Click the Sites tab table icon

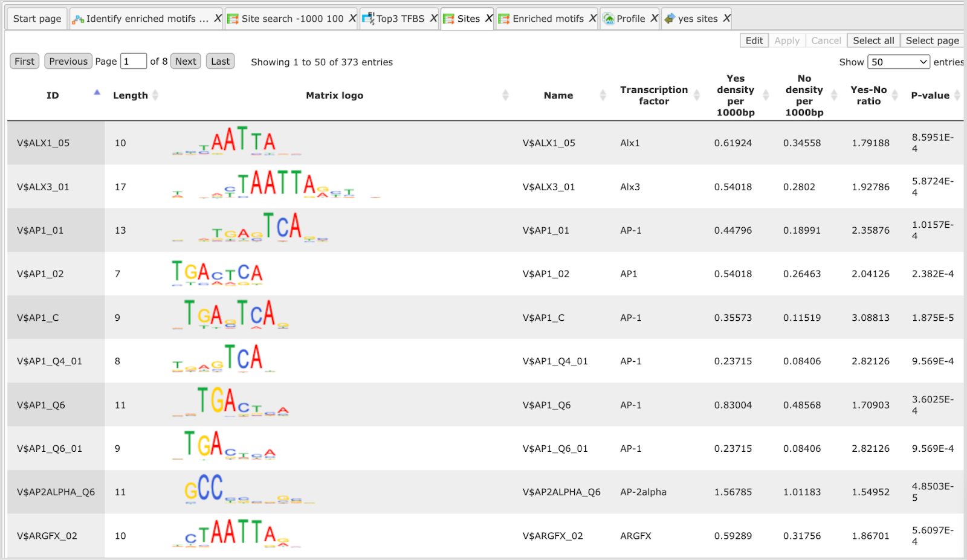(x=448, y=19)
